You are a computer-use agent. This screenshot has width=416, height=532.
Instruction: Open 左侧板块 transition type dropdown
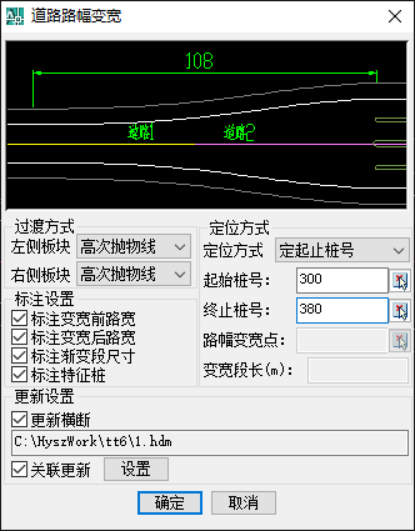134,247
